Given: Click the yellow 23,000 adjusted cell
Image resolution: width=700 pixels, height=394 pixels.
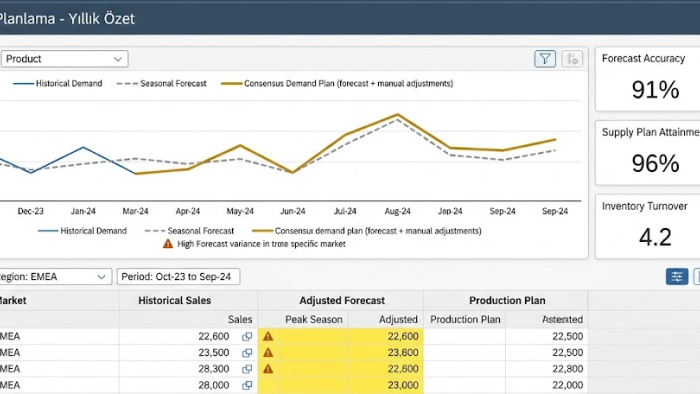Looking at the screenshot, I should click(x=386, y=385).
